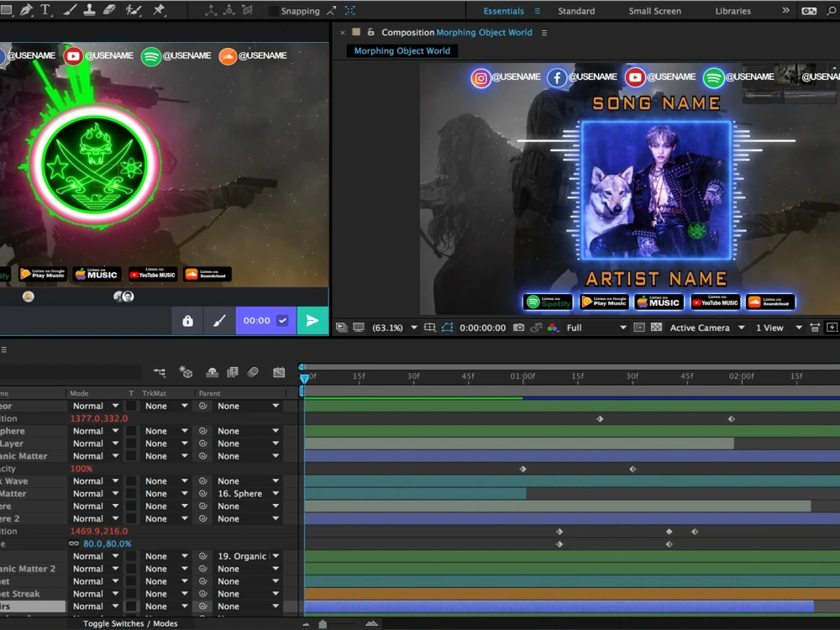Switch to the Standard workspace

[x=576, y=11]
